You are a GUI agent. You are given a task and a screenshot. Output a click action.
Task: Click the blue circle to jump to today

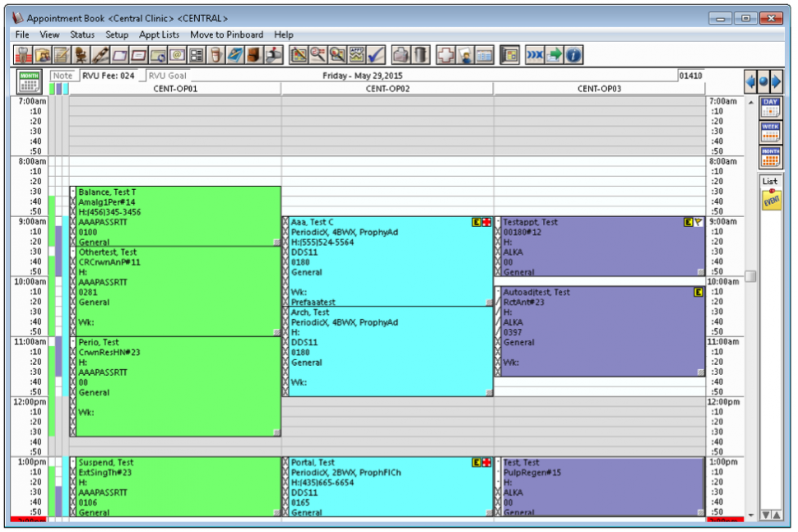[x=764, y=80]
